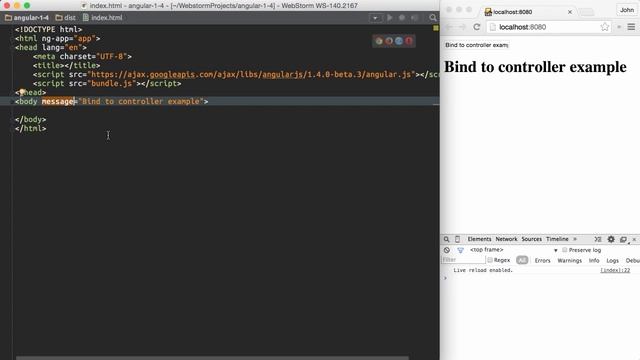Click the Bind to controller example heading
Screen dimensions: 640x360
535,67
